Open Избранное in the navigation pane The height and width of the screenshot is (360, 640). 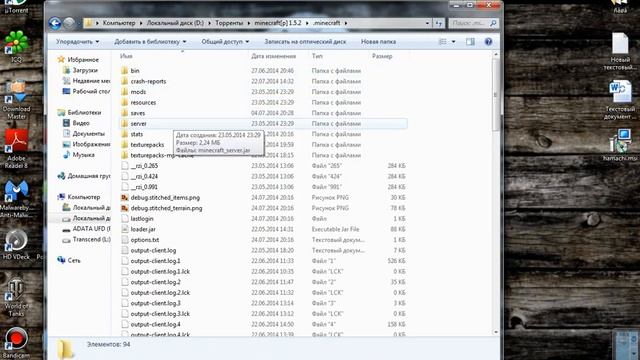click(83, 60)
